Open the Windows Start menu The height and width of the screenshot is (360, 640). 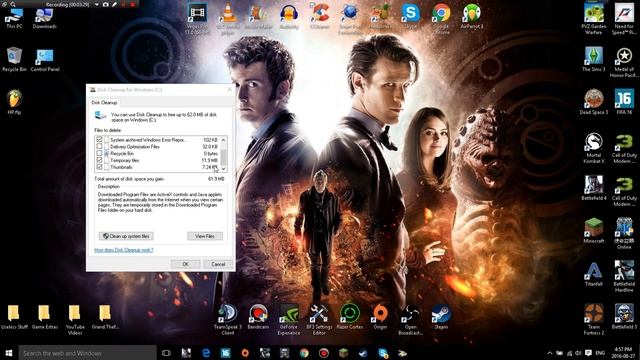(x=9, y=353)
